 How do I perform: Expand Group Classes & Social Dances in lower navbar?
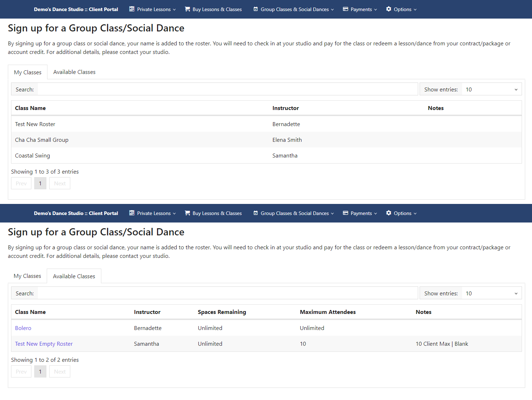tap(294, 213)
